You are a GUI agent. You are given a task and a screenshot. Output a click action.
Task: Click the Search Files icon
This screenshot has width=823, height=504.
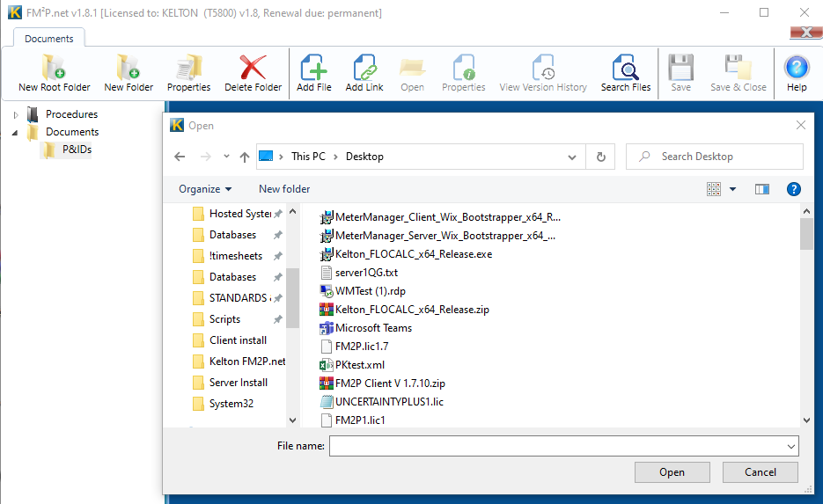626,68
